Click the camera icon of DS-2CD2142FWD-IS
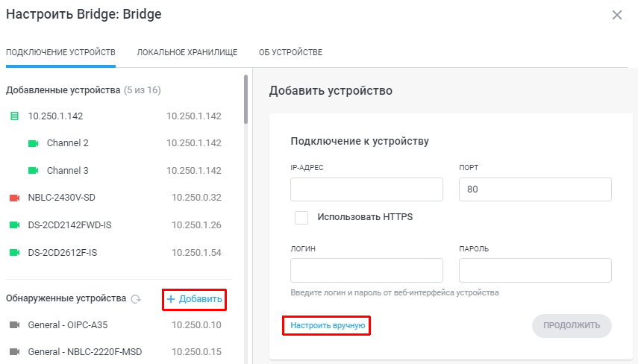 [x=15, y=225]
